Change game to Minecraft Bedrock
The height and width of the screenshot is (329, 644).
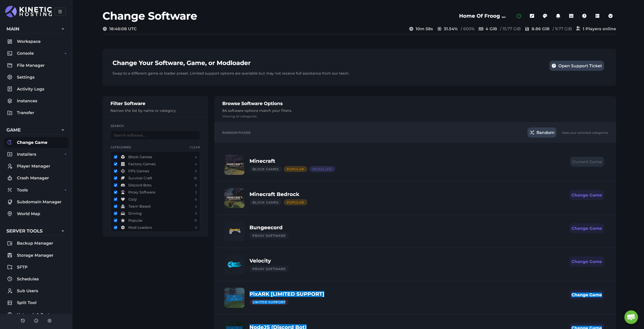coord(586,195)
